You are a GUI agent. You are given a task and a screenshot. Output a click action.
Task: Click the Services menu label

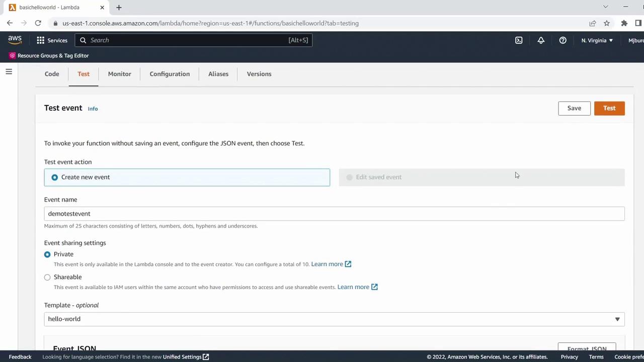tap(57, 40)
